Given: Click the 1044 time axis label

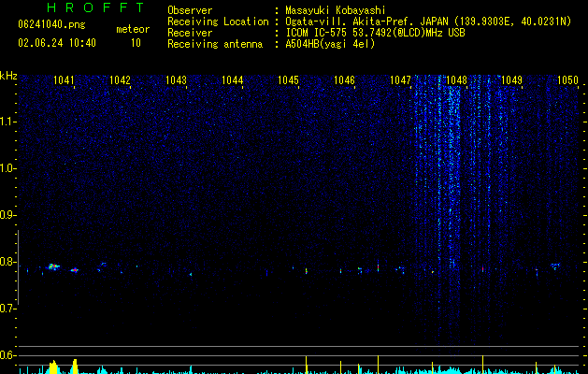Looking at the screenshot, I should (232, 79).
